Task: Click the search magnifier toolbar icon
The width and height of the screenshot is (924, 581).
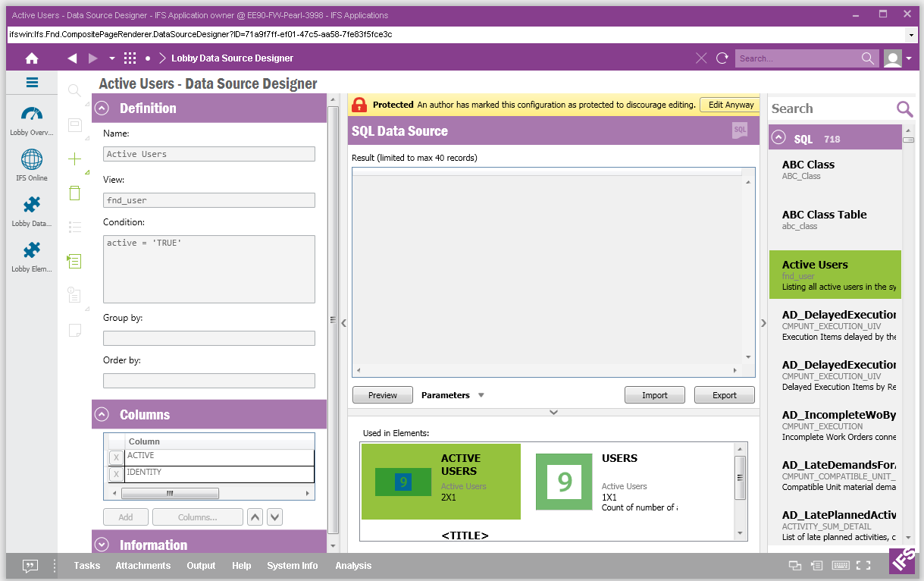Action: pos(74,91)
